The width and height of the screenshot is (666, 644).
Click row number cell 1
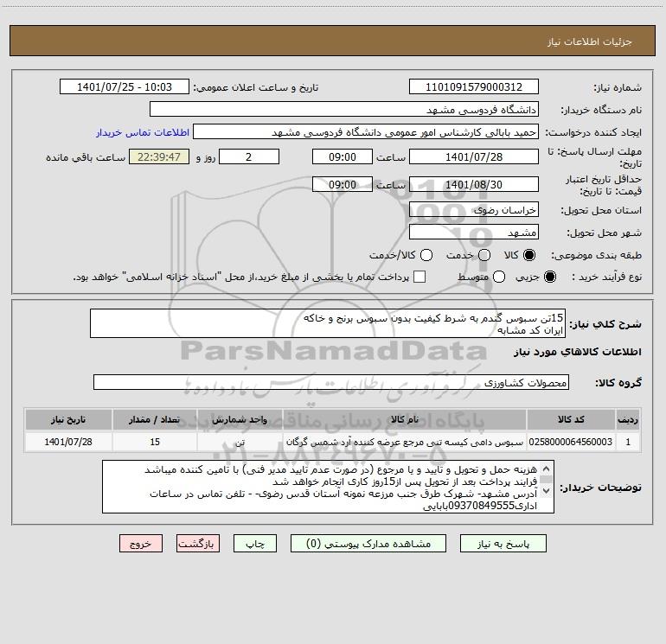point(628,442)
